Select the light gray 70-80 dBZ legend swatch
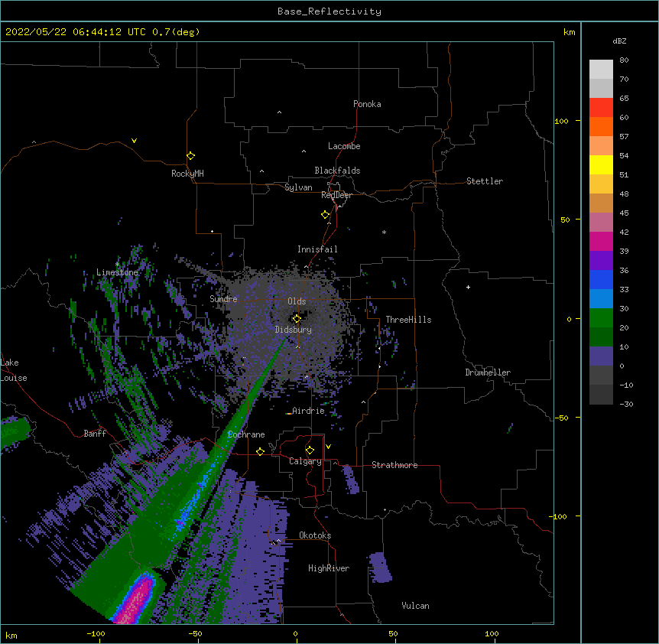659x644 pixels. tap(601, 70)
